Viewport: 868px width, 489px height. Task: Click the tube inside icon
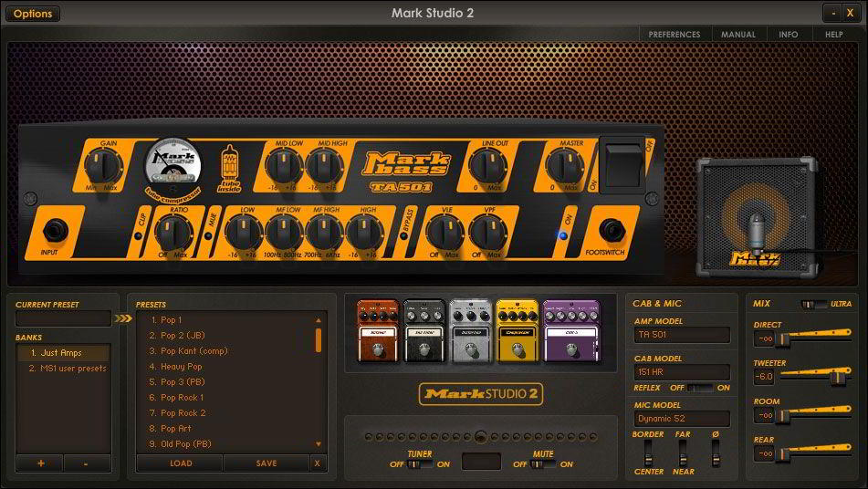click(x=229, y=168)
